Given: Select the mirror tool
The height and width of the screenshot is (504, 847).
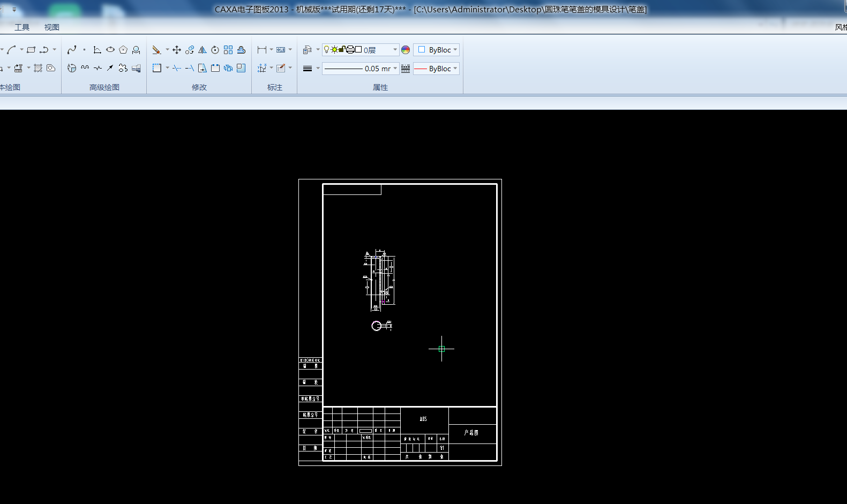Looking at the screenshot, I should (x=203, y=50).
